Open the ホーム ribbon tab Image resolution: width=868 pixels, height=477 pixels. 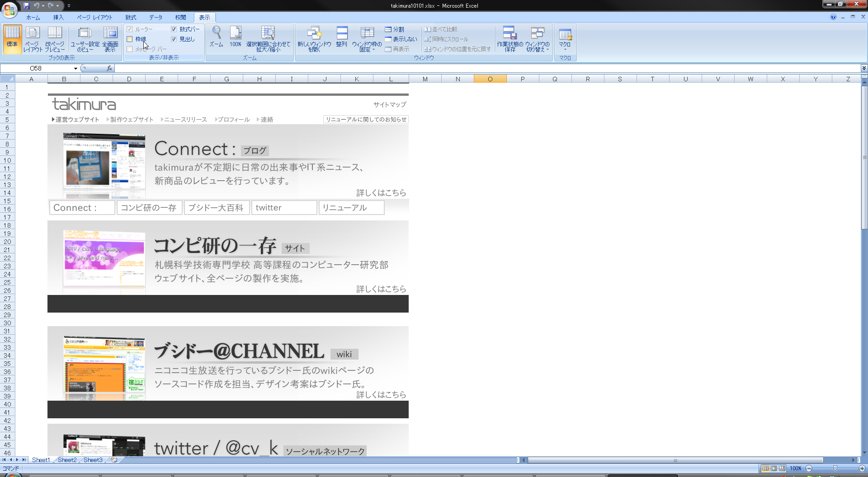click(33, 18)
